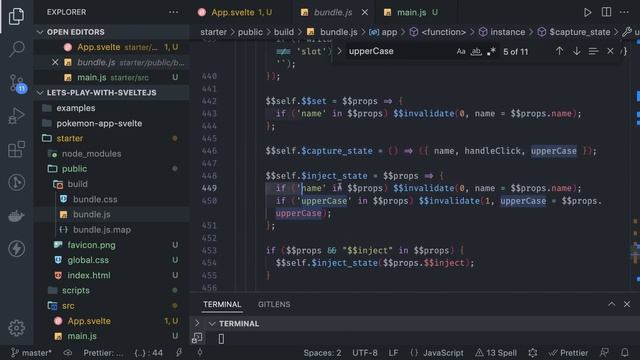The image size is (640, 360).
Task: Click LF end-of-line in status bar
Action: [x=393, y=353]
